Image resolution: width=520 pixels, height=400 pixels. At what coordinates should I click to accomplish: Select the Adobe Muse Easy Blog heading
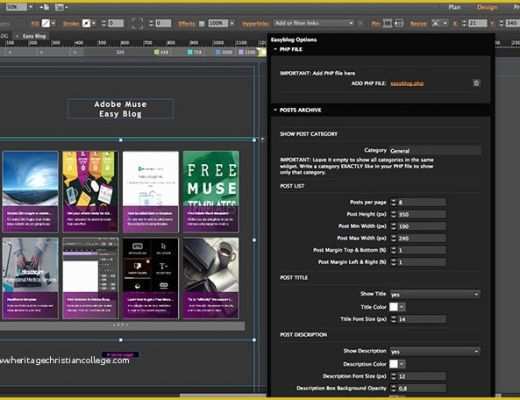(120, 109)
